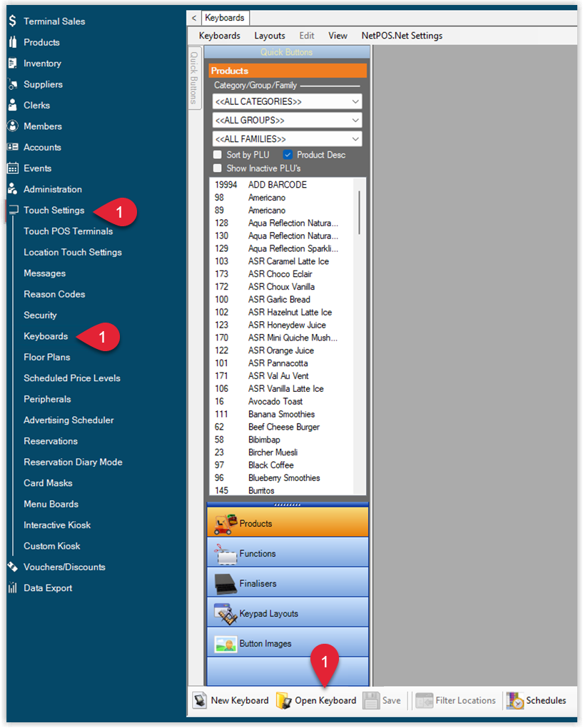Select Keyboards in the sidebar

[x=46, y=336]
